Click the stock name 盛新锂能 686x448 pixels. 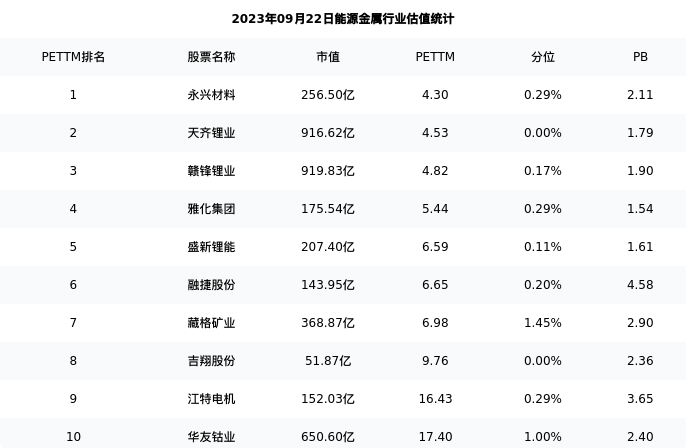point(211,247)
